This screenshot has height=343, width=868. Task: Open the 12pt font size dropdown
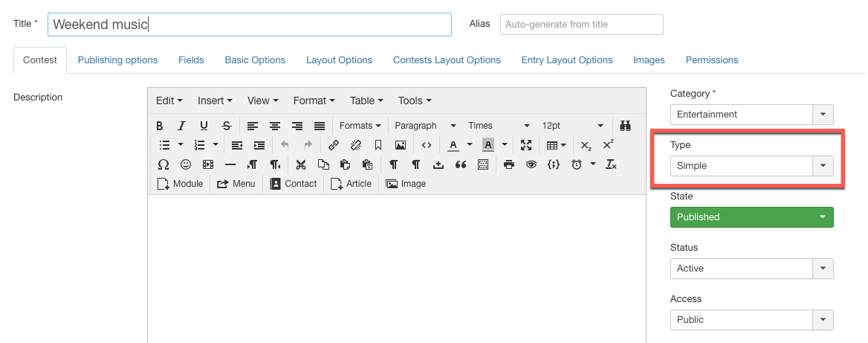point(572,126)
